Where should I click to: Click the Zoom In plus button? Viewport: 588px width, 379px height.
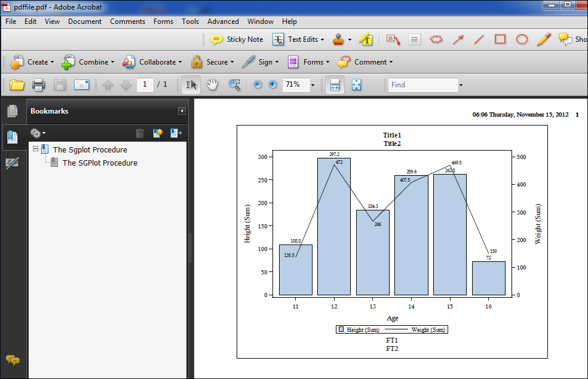(272, 85)
